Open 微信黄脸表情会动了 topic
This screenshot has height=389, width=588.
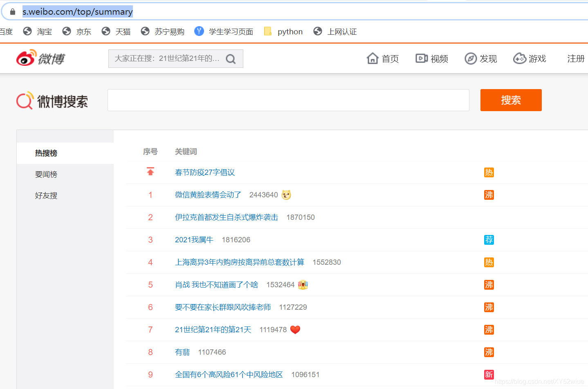click(208, 195)
